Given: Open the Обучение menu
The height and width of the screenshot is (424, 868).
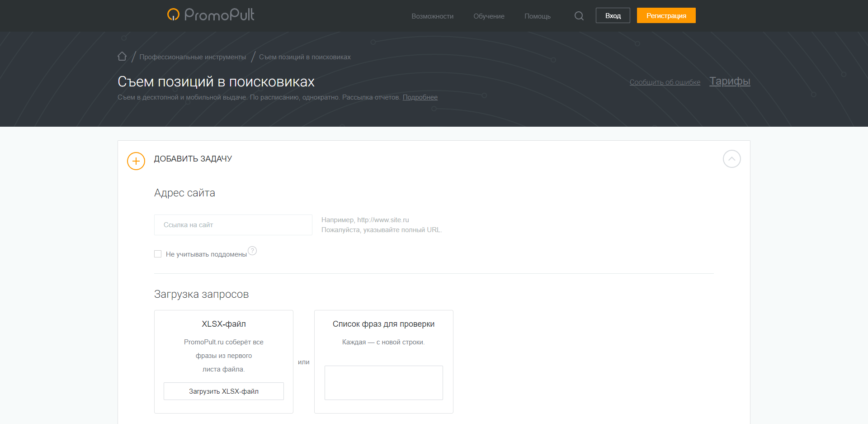Looking at the screenshot, I should [x=489, y=16].
